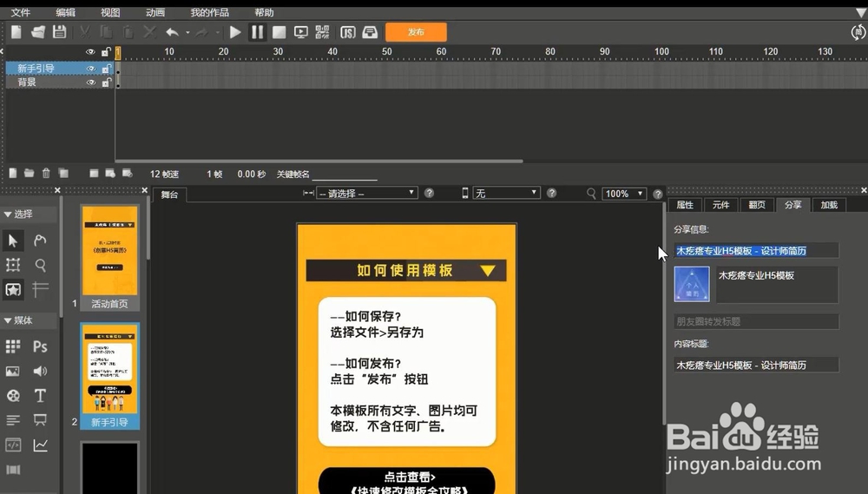
Task: Play the animation
Action: 235,32
